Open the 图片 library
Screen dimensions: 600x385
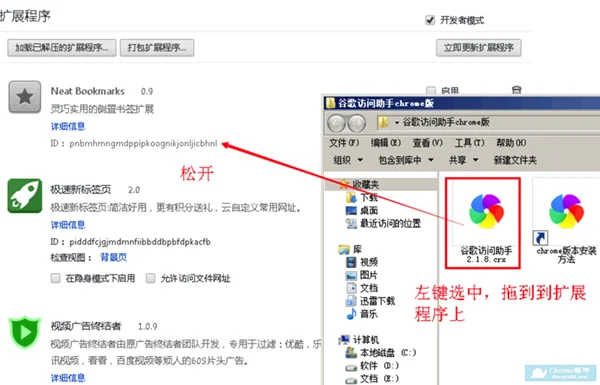(x=362, y=275)
